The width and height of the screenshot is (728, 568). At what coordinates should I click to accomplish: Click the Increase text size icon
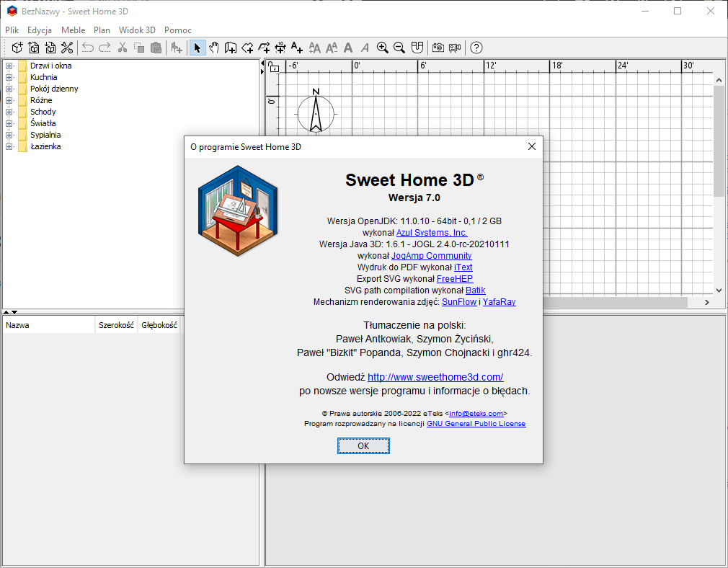point(315,48)
